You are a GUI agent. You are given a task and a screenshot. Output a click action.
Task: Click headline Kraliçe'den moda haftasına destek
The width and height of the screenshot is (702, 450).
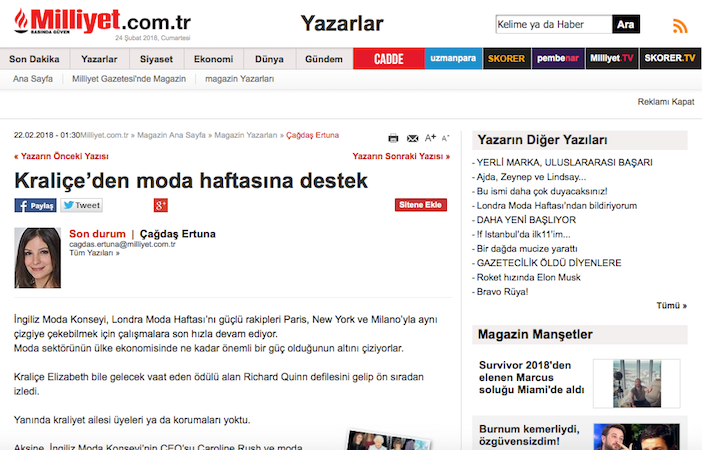(191, 181)
